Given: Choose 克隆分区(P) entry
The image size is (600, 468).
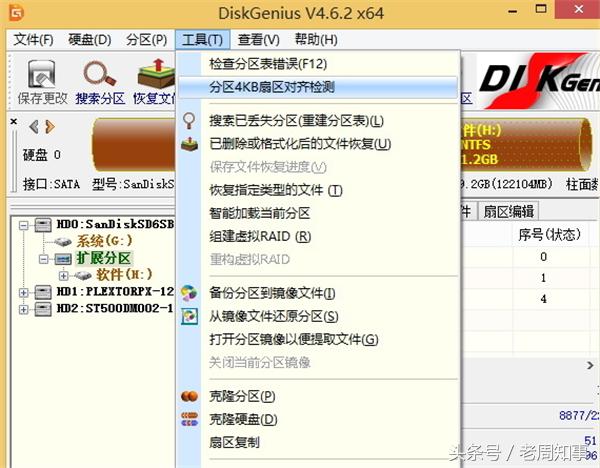Looking at the screenshot, I should (318, 396).
